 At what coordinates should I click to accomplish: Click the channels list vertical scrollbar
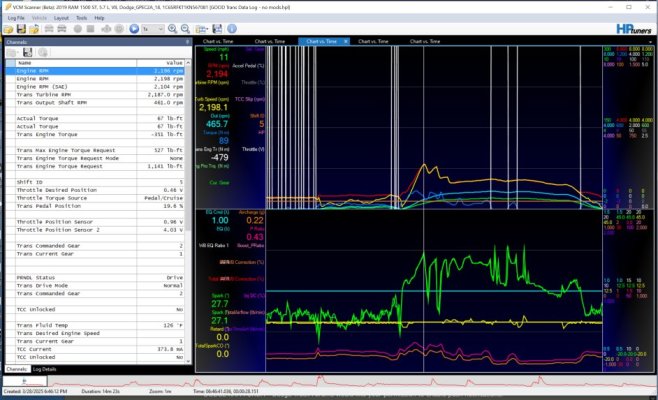tap(188, 212)
